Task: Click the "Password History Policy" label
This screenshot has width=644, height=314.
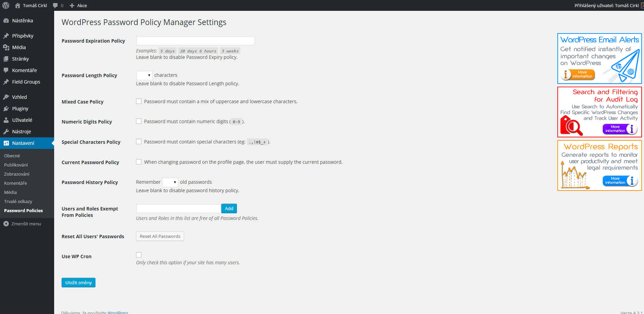Action: (x=90, y=182)
